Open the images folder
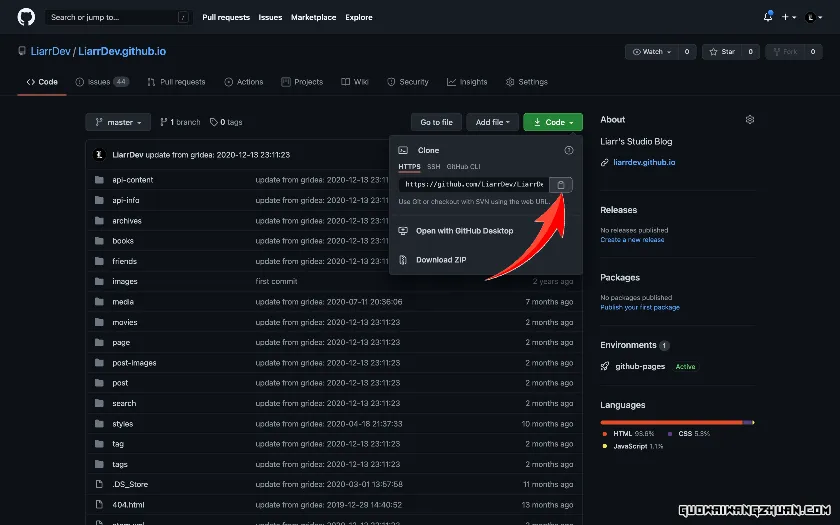Image resolution: width=840 pixels, height=525 pixels. point(125,282)
